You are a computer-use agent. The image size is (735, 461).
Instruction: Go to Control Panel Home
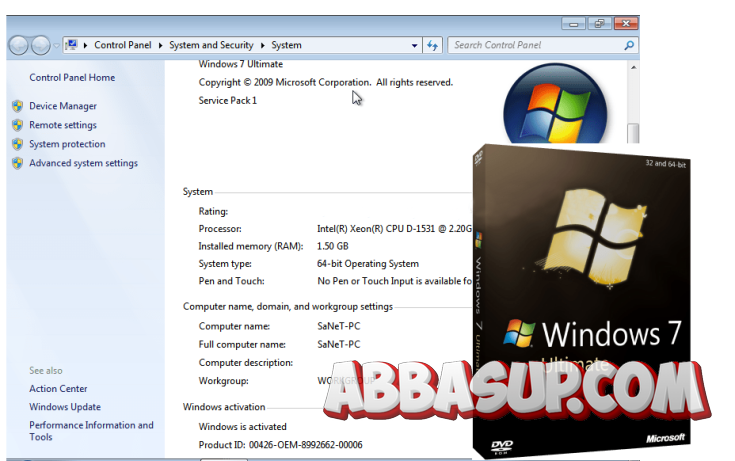72,77
